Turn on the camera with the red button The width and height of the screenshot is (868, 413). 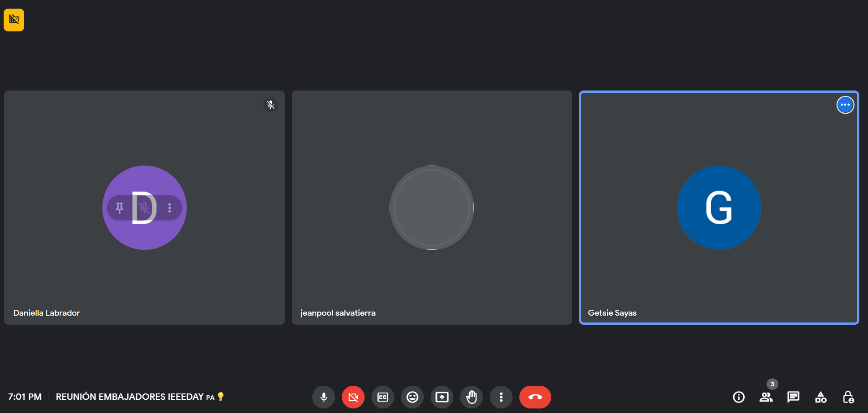click(353, 397)
